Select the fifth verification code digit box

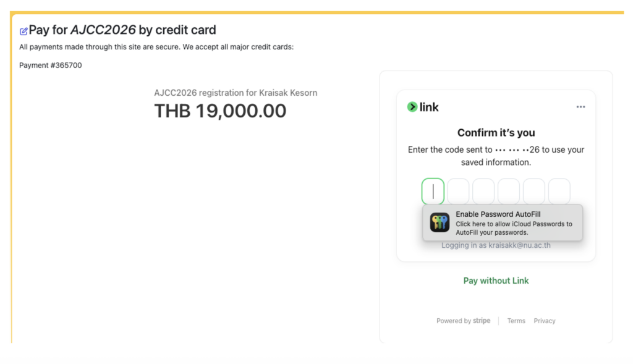pyautogui.click(x=534, y=192)
